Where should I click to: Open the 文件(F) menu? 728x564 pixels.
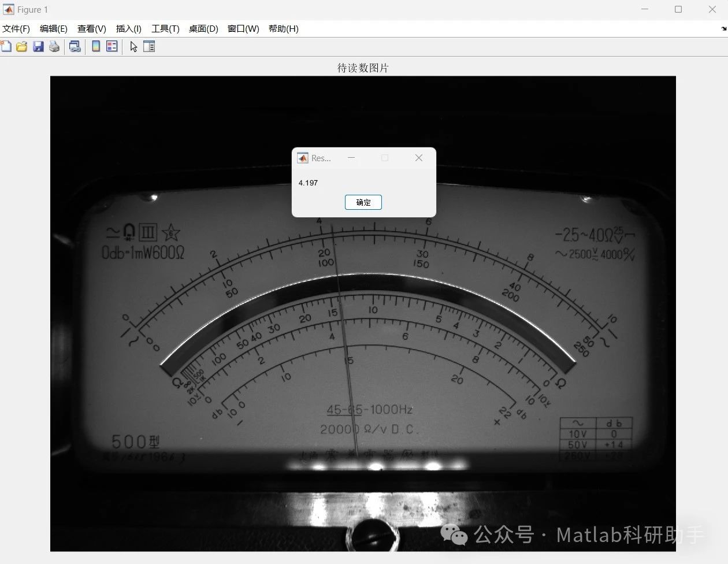pos(16,28)
